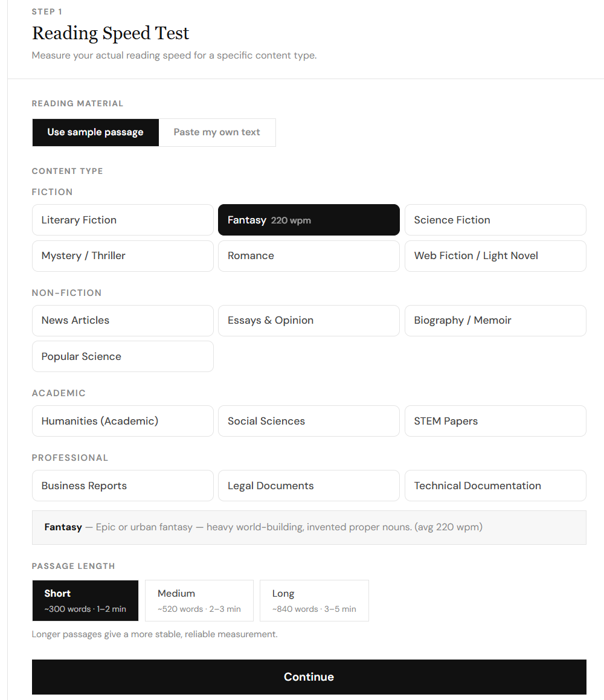Choose Biography / Memoir option
The height and width of the screenshot is (700, 604).
click(x=495, y=320)
